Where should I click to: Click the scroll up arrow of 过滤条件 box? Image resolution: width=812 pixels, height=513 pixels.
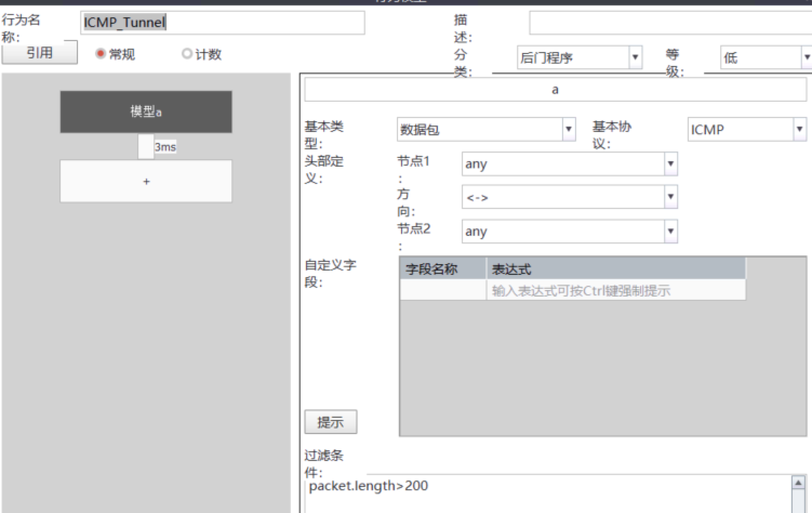798,483
